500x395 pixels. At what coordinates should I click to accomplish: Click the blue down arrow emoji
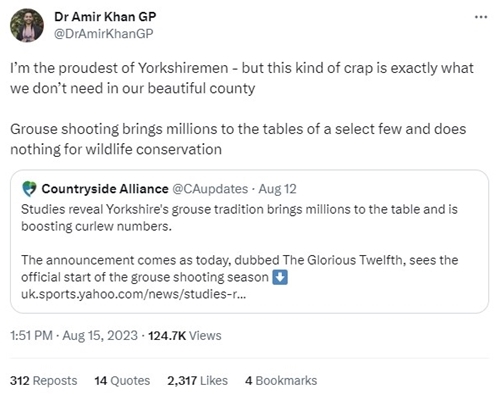pos(280,277)
